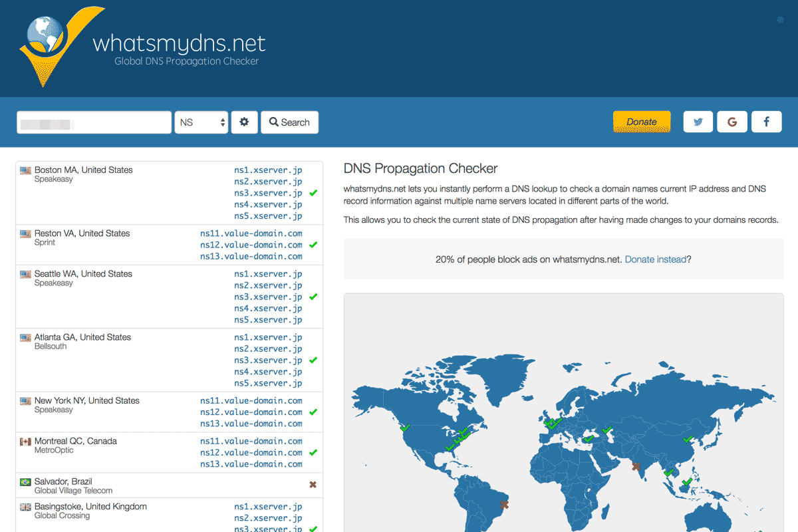Click the green check in the Boston row
This screenshot has height=532, width=798.
tap(313, 193)
